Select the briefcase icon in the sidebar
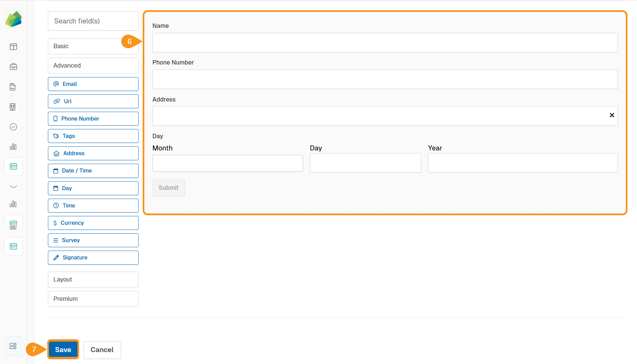 pyautogui.click(x=13, y=67)
